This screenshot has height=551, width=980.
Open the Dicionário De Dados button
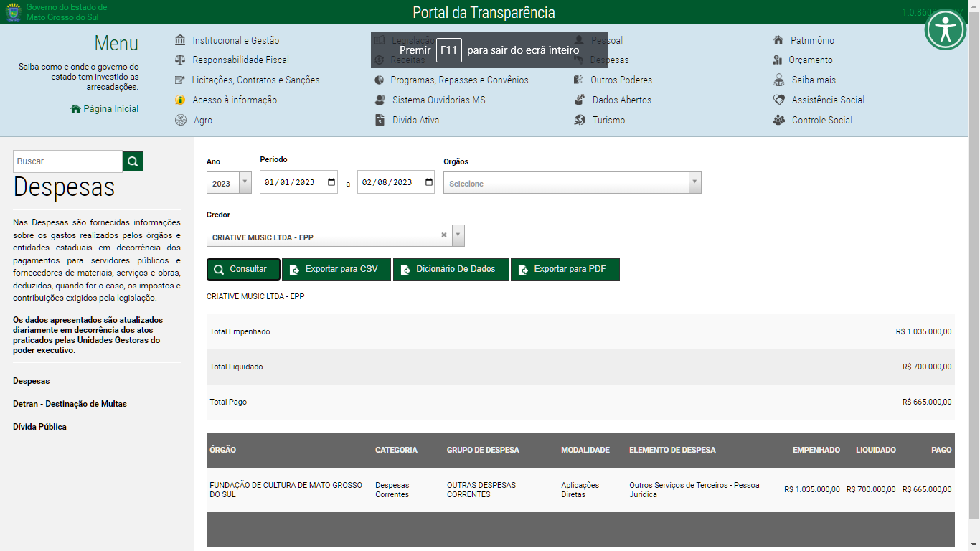click(451, 269)
